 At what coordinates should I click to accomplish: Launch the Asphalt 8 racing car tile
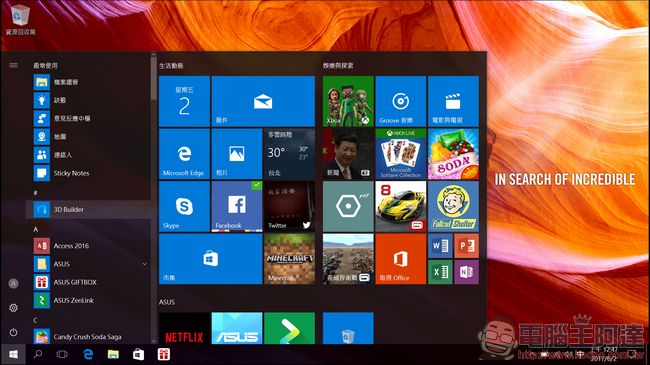click(x=400, y=207)
